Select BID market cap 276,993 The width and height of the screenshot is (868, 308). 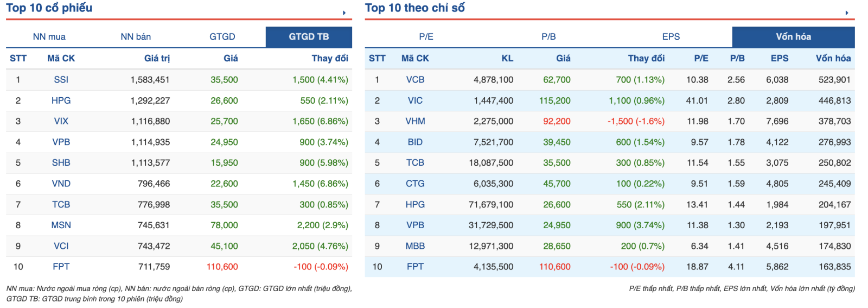[834, 142]
